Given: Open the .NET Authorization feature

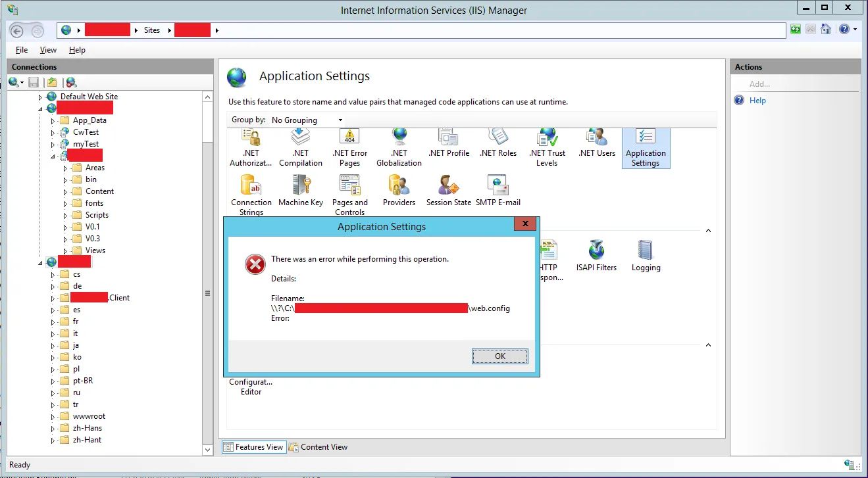Looking at the screenshot, I should point(251,147).
